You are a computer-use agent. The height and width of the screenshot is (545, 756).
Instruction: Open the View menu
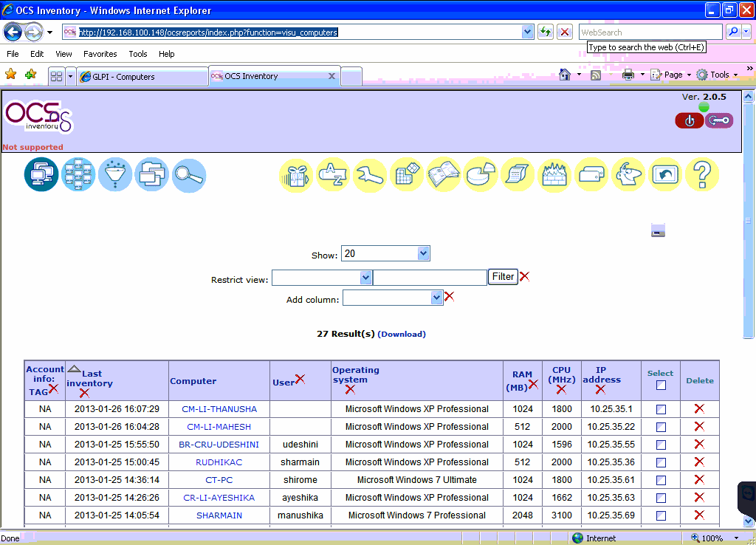pyautogui.click(x=63, y=54)
